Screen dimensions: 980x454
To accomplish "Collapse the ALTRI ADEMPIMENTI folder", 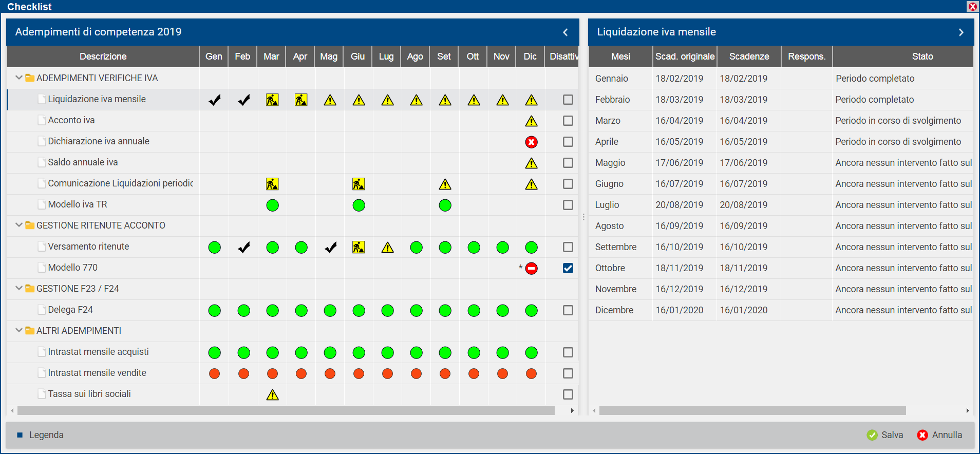I will click(x=19, y=331).
